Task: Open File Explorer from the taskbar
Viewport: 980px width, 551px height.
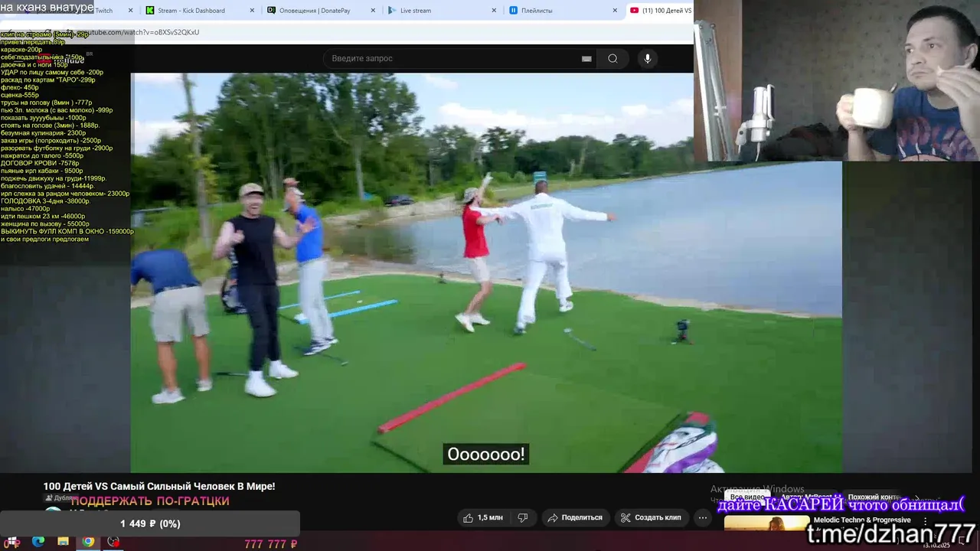Action: [64, 542]
